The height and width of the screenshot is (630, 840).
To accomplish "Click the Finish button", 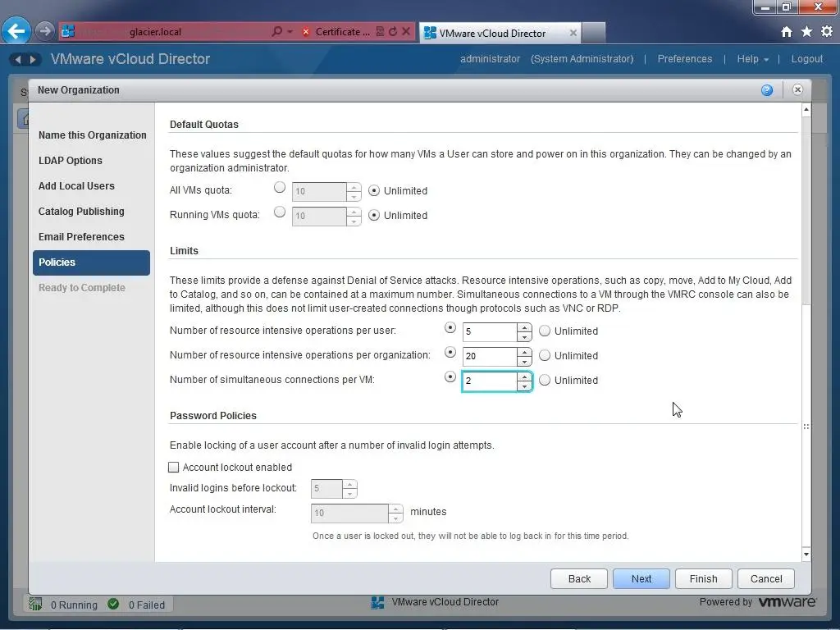I will click(703, 578).
